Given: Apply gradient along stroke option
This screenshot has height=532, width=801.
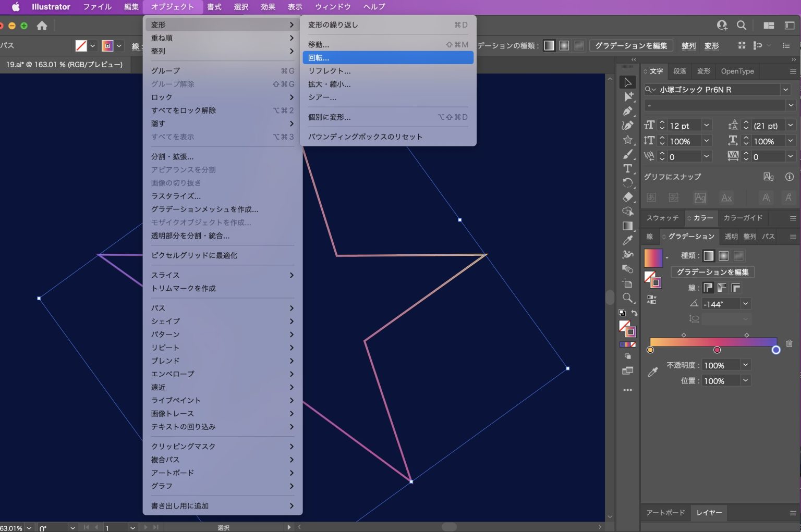Looking at the screenshot, I should 722,288.
